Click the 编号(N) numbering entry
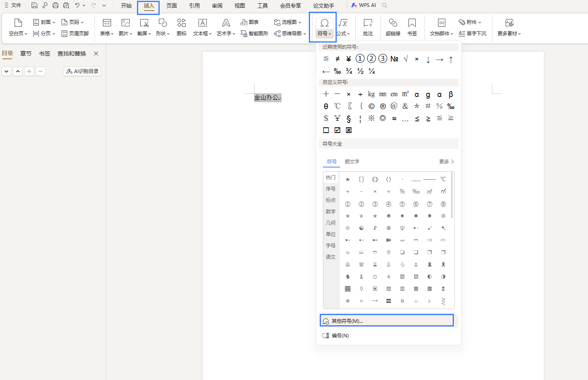Image resolution: width=588 pixels, height=380 pixels. [336, 335]
